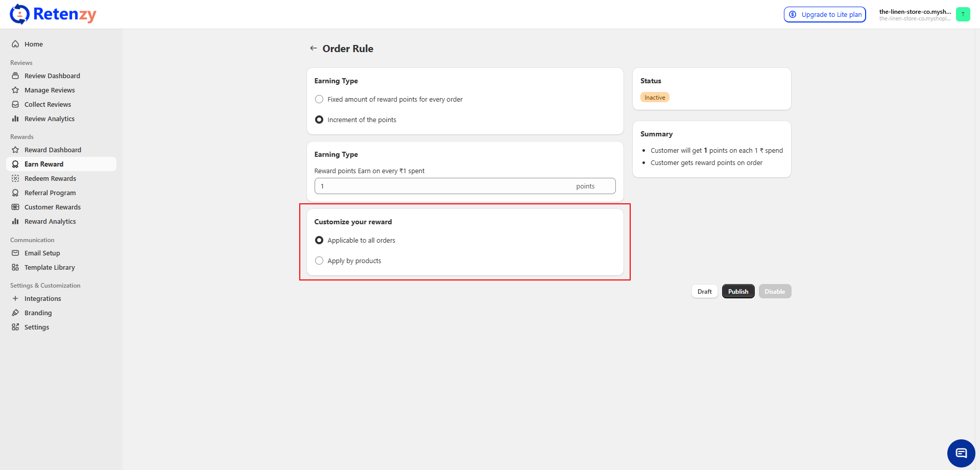The height and width of the screenshot is (470, 980).
Task: Go to Referral Program page
Action: coord(50,193)
